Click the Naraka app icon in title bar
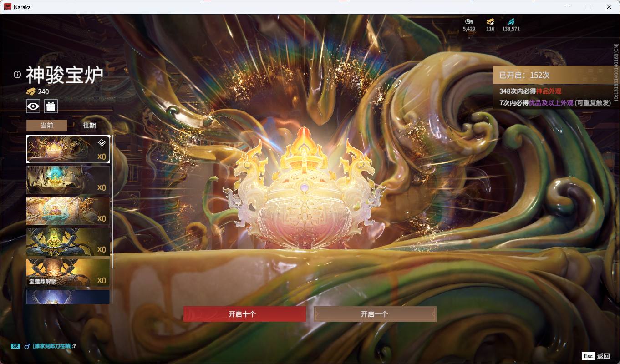This screenshot has height=364, width=620. [x=8, y=7]
